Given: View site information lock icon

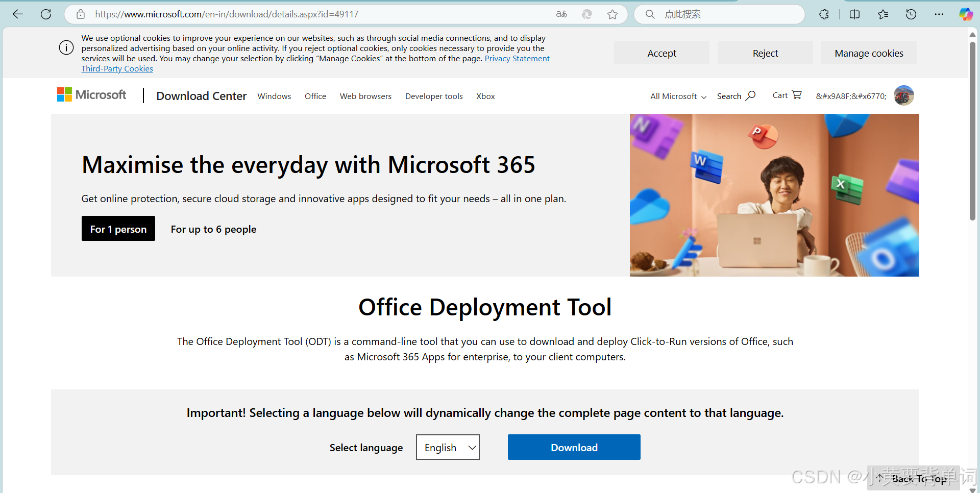Looking at the screenshot, I should [81, 14].
